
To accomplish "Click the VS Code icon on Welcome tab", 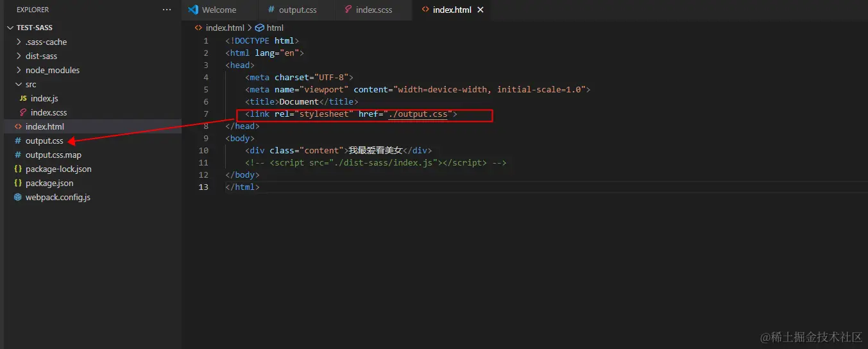I will tap(193, 10).
